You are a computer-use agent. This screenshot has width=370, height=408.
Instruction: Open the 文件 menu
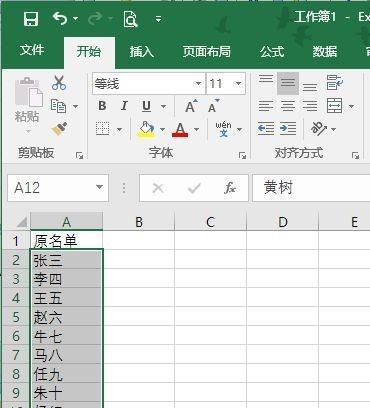[32, 50]
